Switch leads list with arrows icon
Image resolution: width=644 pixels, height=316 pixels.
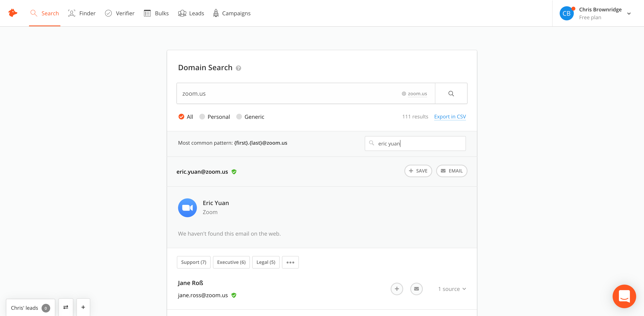click(66, 307)
